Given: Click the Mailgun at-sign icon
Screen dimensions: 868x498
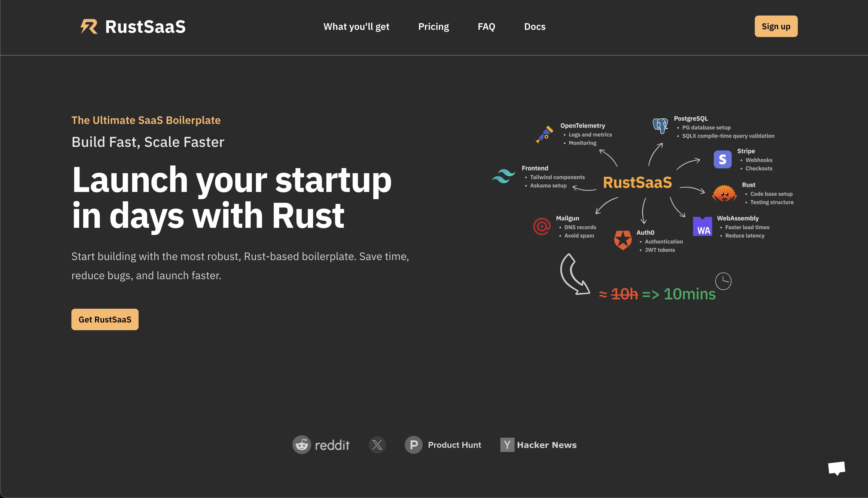Looking at the screenshot, I should [x=542, y=226].
